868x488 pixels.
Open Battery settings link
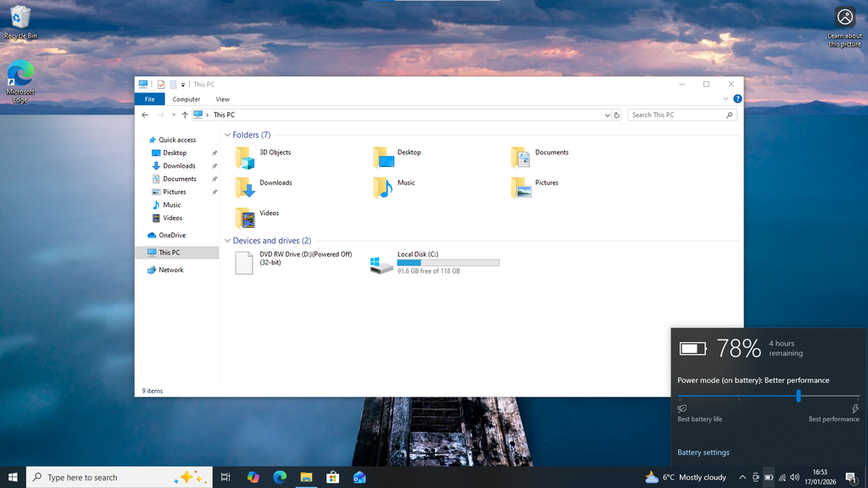click(x=703, y=452)
